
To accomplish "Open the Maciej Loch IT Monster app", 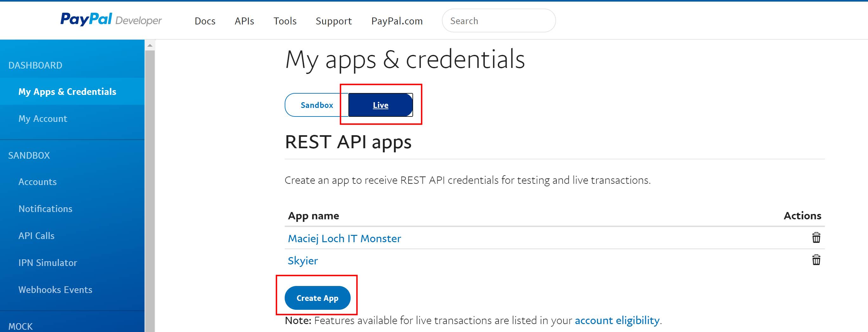I will [x=344, y=239].
